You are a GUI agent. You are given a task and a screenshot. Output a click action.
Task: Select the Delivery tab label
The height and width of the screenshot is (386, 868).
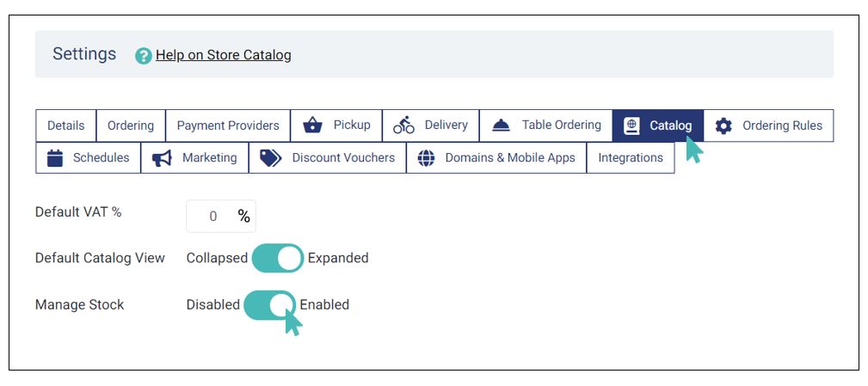coord(446,125)
